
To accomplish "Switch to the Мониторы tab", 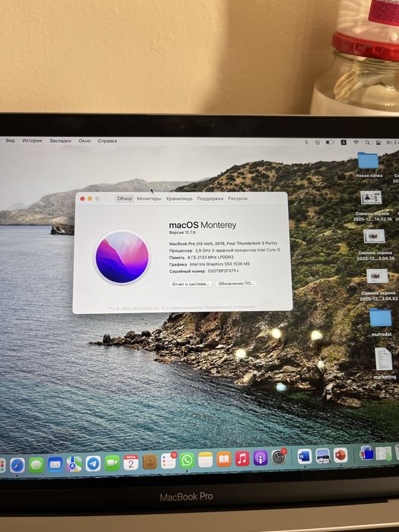I will tap(149, 198).
